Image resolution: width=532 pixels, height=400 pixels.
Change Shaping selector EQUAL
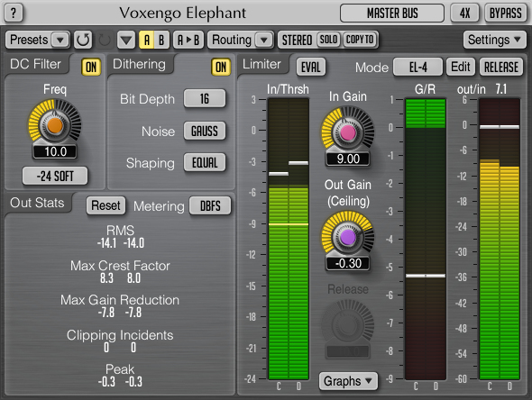click(205, 163)
